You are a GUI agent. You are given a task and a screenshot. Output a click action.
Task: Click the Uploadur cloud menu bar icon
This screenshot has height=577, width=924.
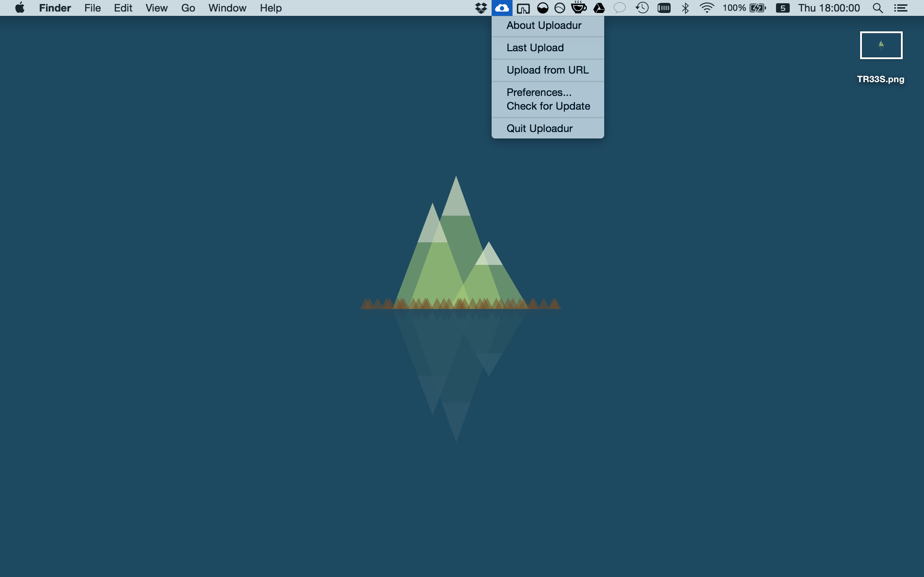click(x=502, y=8)
